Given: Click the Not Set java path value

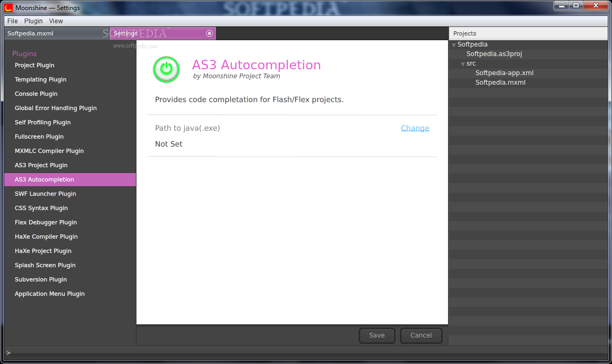Looking at the screenshot, I should click(169, 144).
